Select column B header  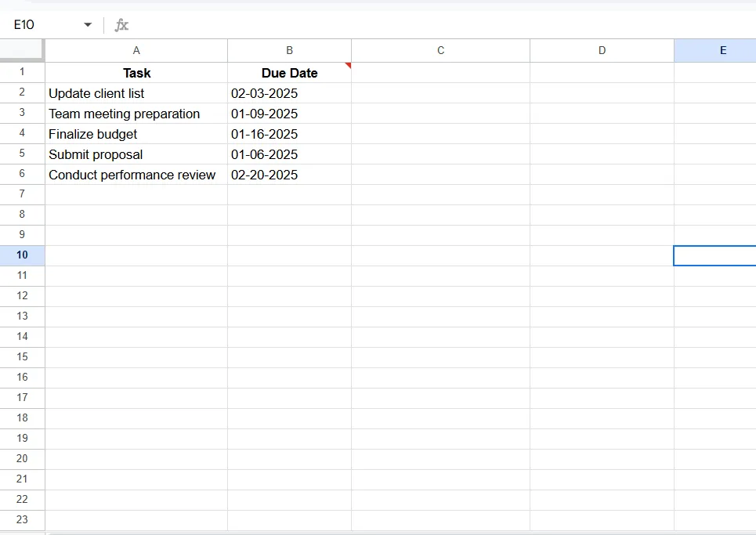(x=289, y=51)
